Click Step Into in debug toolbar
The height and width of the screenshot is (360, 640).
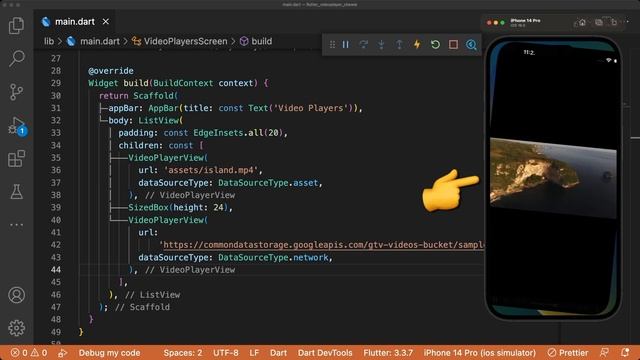tap(381, 44)
